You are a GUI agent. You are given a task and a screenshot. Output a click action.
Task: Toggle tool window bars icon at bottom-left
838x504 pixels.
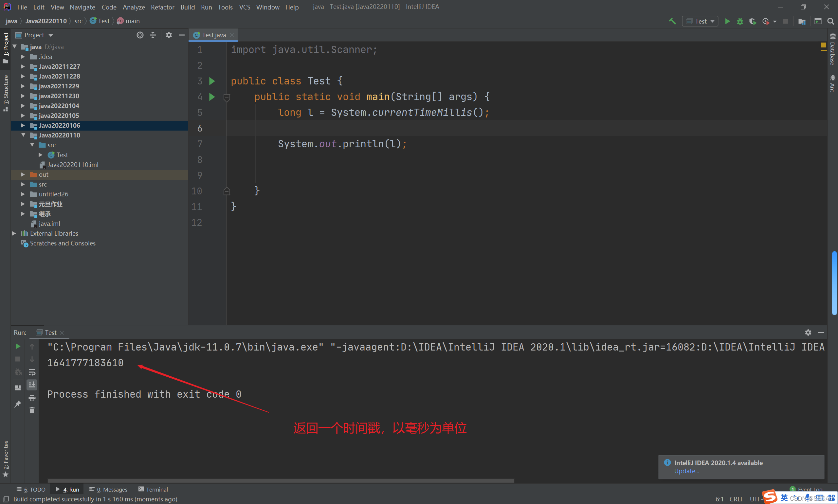[6, 499]
